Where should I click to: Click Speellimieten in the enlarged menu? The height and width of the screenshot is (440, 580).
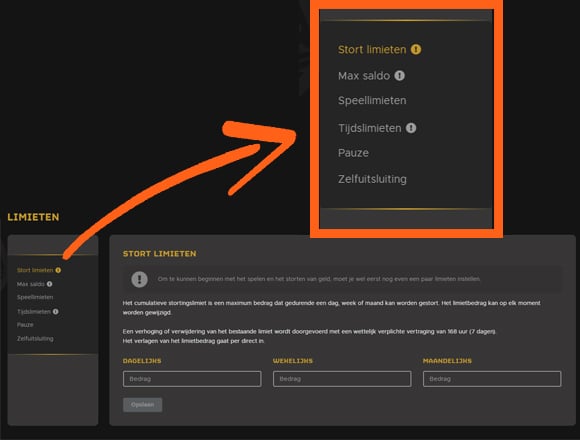(372, 101)
